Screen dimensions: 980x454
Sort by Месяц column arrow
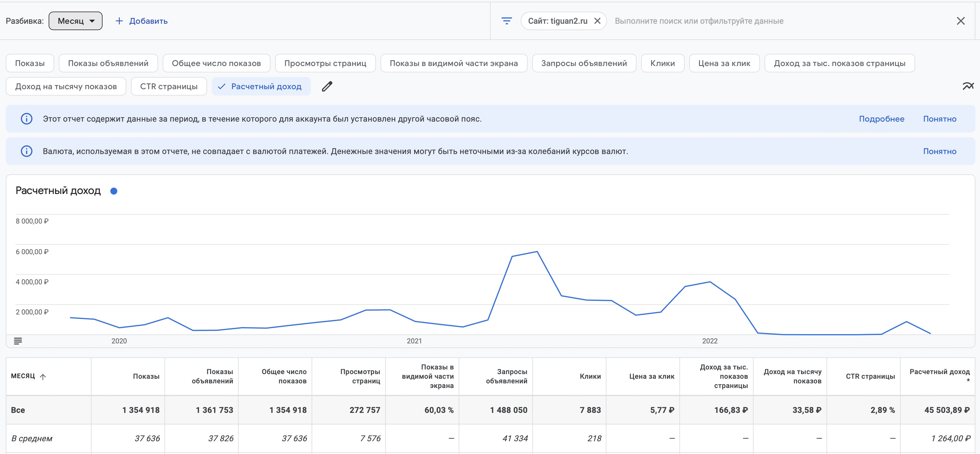(43, 376)
